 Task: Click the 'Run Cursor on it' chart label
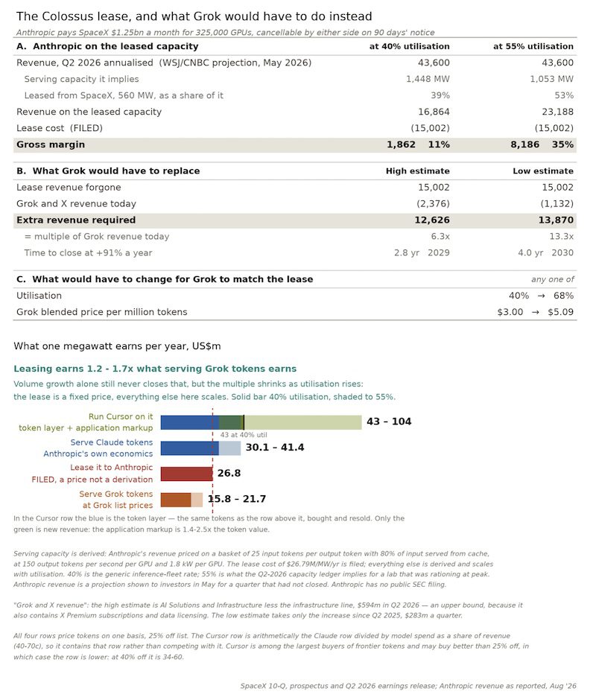click(x=121, y=416)
